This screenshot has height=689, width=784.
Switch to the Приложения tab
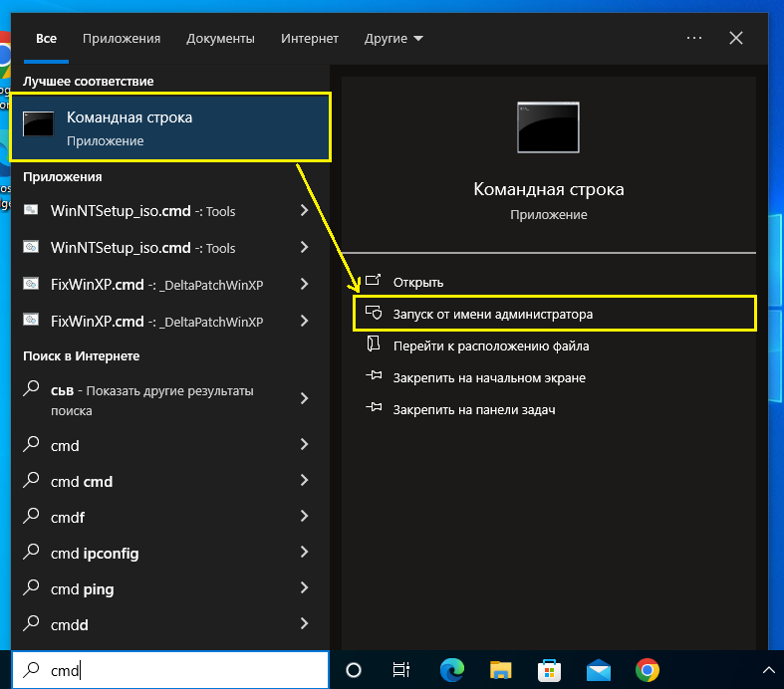[x=122, y=39]
